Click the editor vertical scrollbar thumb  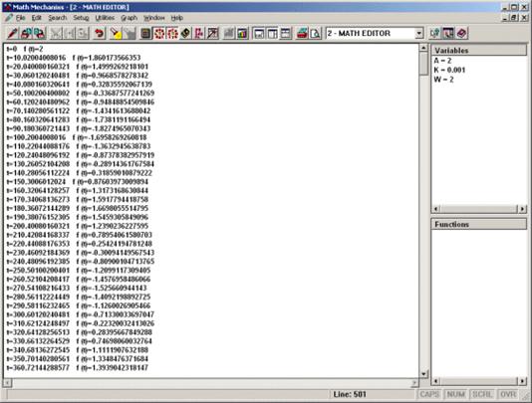[x=423, y=64]
